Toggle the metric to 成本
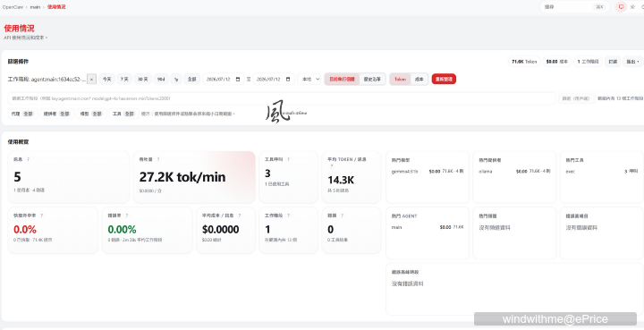644x330 pixels. pos(419,80)
